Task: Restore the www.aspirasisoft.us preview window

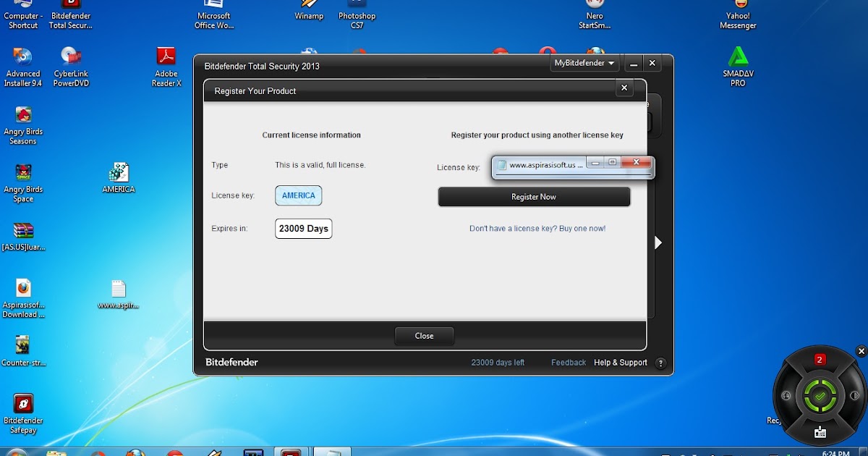Action: tap(612, 162)
